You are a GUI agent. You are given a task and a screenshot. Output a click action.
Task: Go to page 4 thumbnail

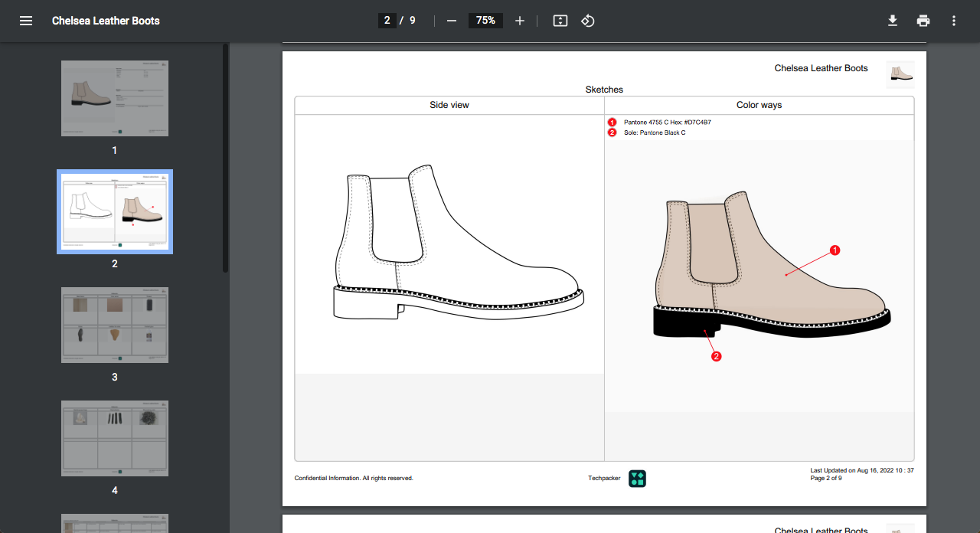click(x=115, y=438)
